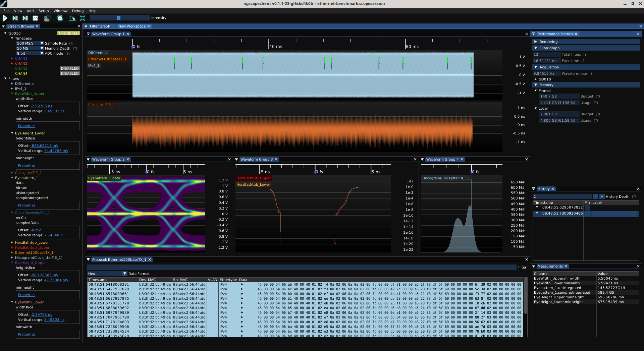Click the fullscreen toolbar icon

tap(83, 18)
